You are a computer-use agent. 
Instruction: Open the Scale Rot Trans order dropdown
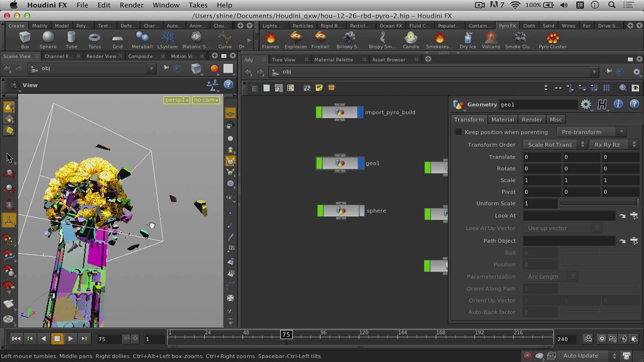click(555, 144)
